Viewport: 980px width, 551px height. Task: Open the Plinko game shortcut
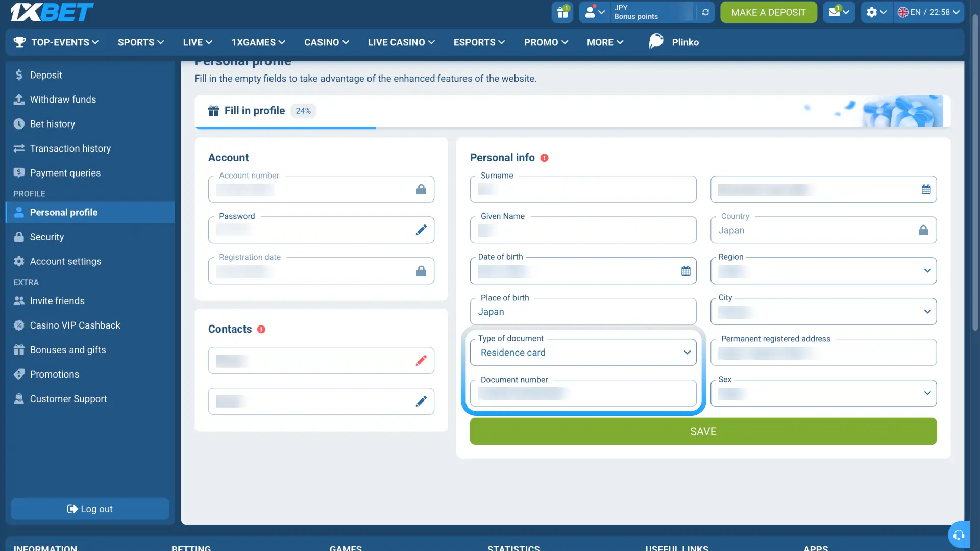pos(674,42)
